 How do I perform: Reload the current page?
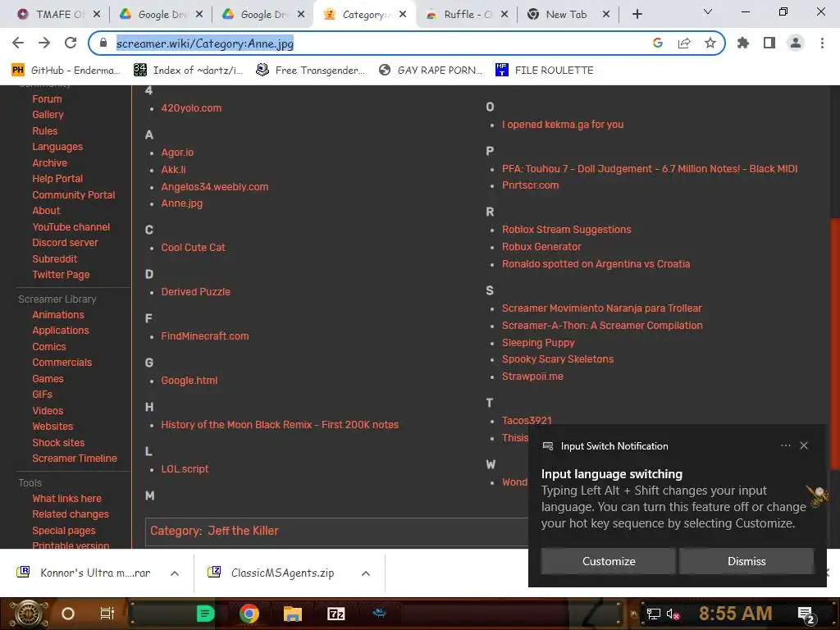(71, 43)
